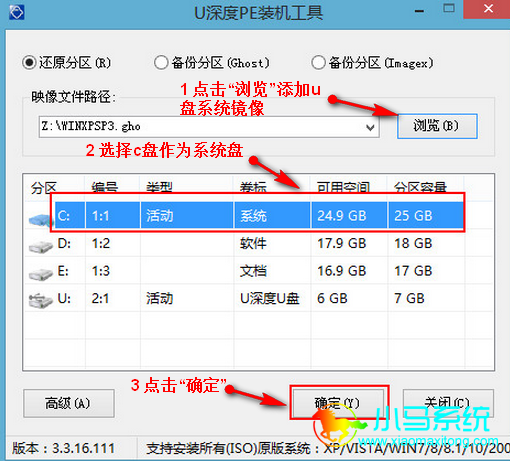The image size is (510, 461).
Task: Click the 系统 volume label cell
Action: [253, 216]
